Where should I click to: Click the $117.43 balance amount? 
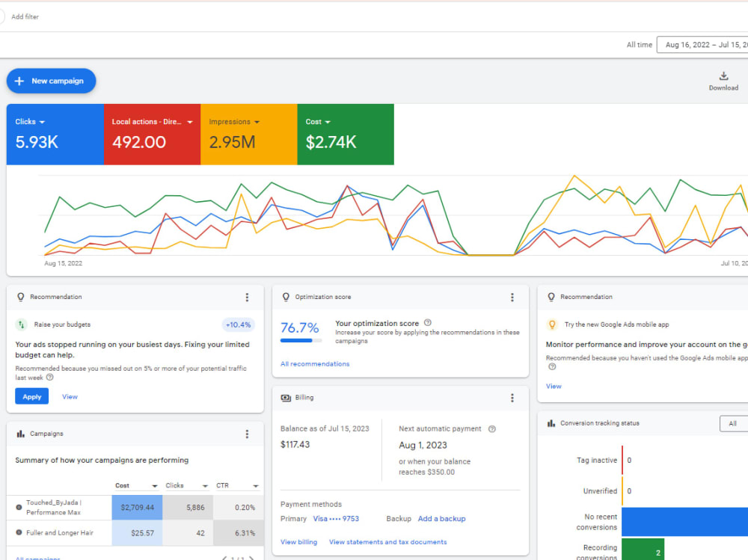[x=295, y=445]
